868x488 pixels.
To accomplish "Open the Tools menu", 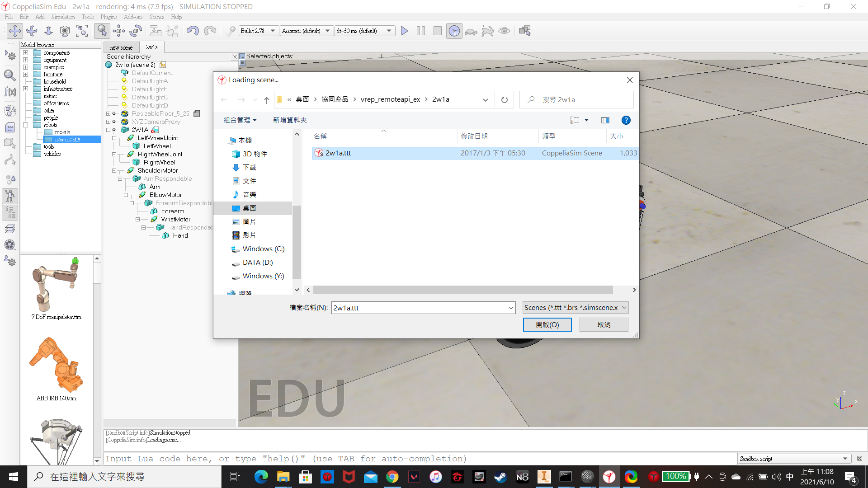I will coord(88,17).
